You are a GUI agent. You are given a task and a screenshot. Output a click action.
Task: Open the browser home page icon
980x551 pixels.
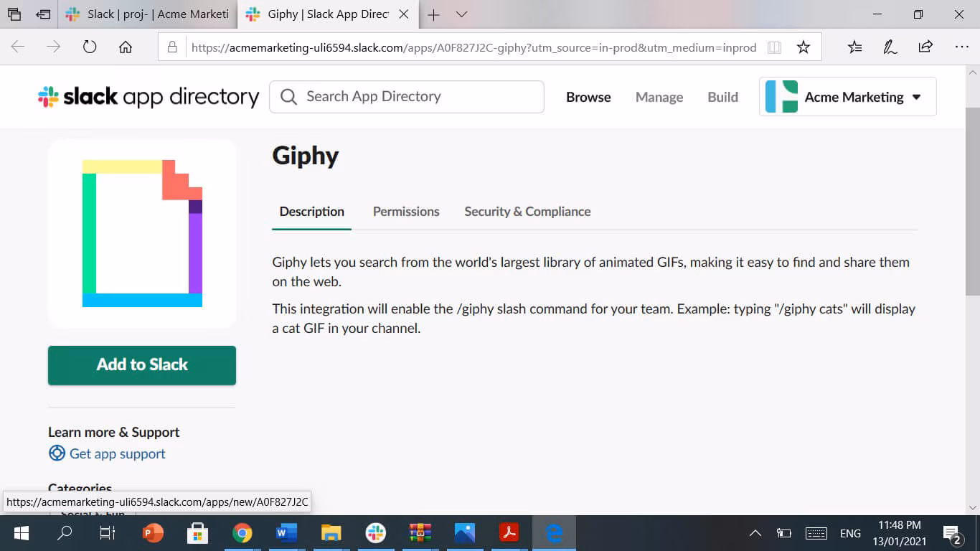[126, 47]
